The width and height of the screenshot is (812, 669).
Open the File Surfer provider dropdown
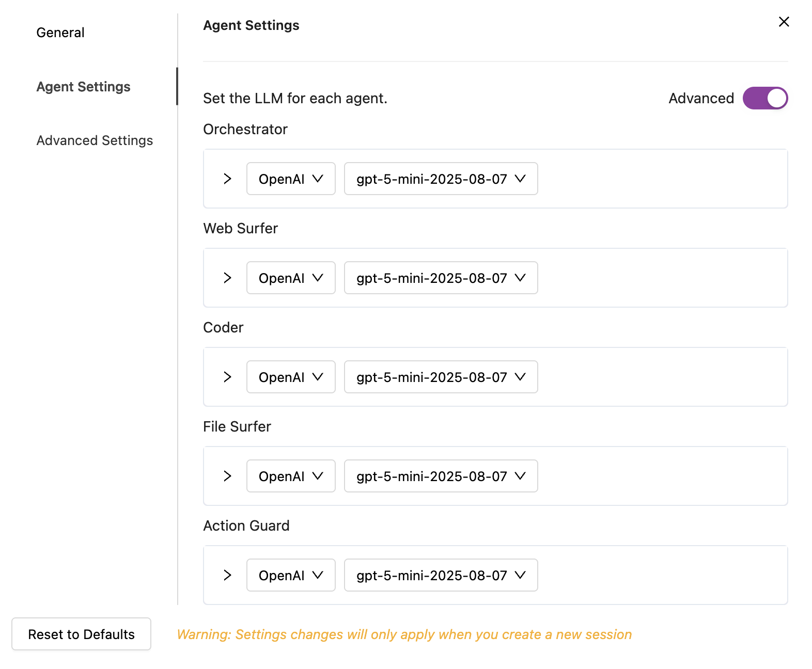pos(291,476)
